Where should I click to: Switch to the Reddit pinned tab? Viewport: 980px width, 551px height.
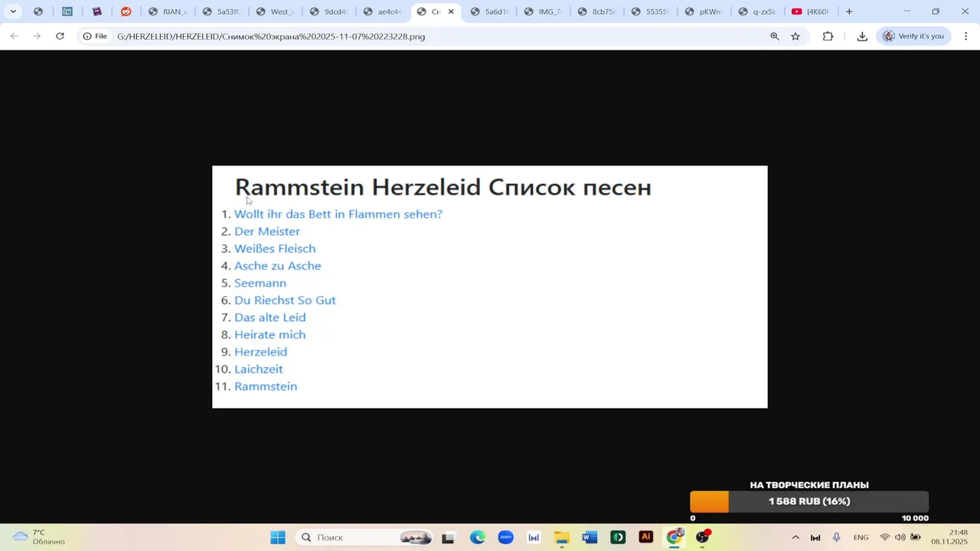pos(126,11)
